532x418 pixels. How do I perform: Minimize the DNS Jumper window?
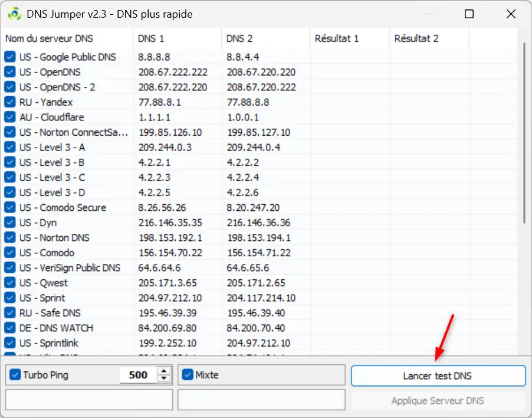coord(428,14)
